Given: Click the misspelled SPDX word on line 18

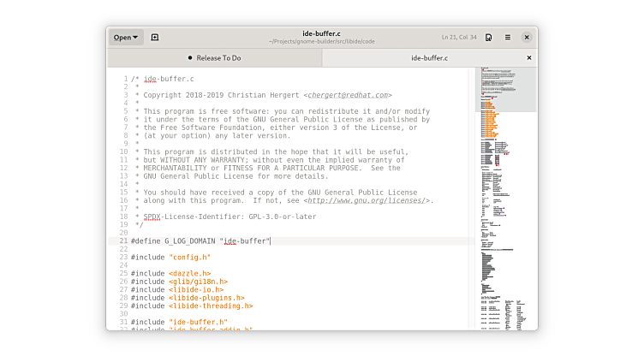Looking at the screenshot, I should point(153,217).
